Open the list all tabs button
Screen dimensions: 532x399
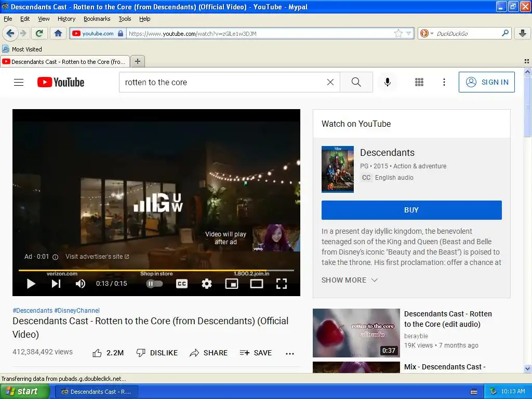[527, 61]
